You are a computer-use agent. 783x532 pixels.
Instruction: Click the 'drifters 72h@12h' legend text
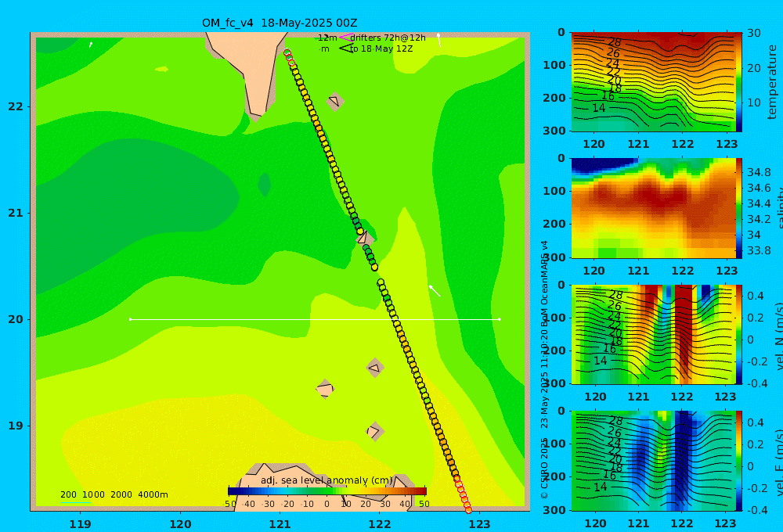(388, 38)
